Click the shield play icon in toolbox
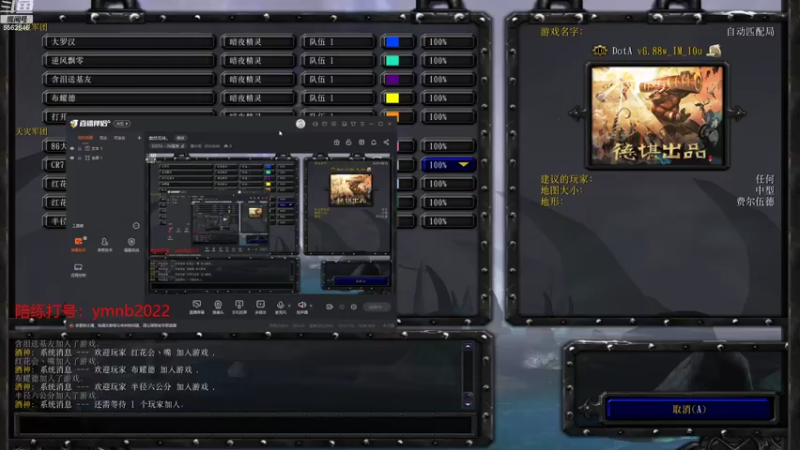This screenshot has height=450, width=800. (x=131, y=242)
